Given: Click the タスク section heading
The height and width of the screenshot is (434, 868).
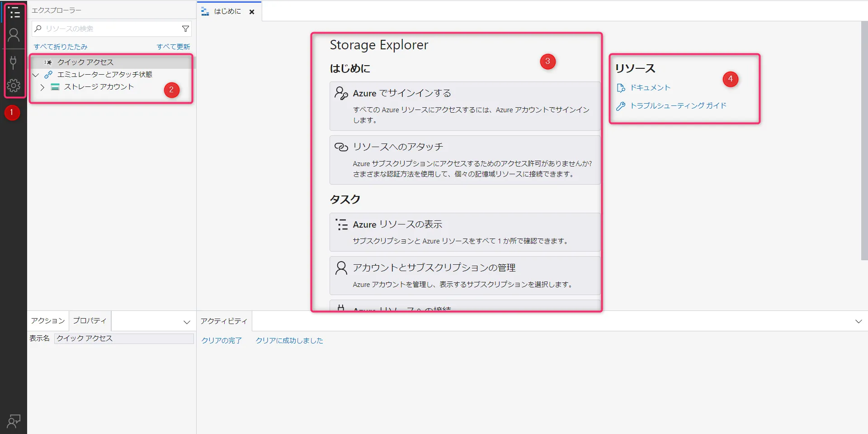Looking at the screenshot, I should [x=345, y=199].
